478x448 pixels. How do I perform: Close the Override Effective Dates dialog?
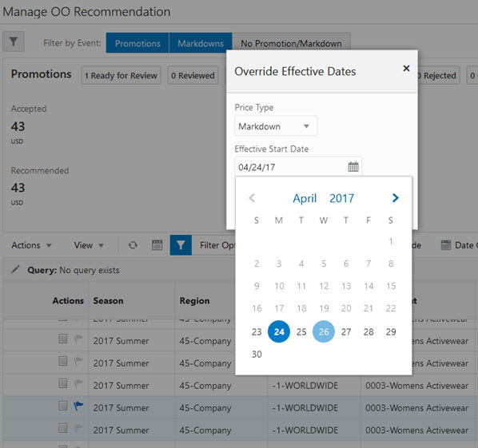click(406, 68)
